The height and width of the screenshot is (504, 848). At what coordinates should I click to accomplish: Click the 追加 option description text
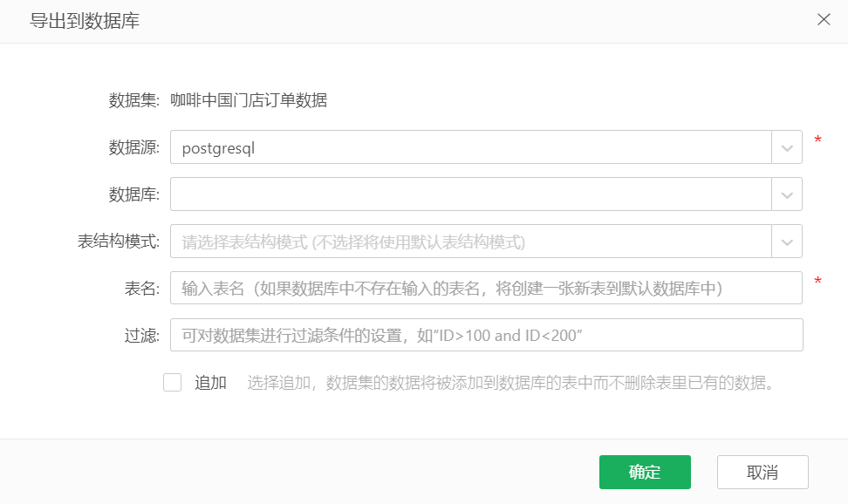click(x=511, y=383)
